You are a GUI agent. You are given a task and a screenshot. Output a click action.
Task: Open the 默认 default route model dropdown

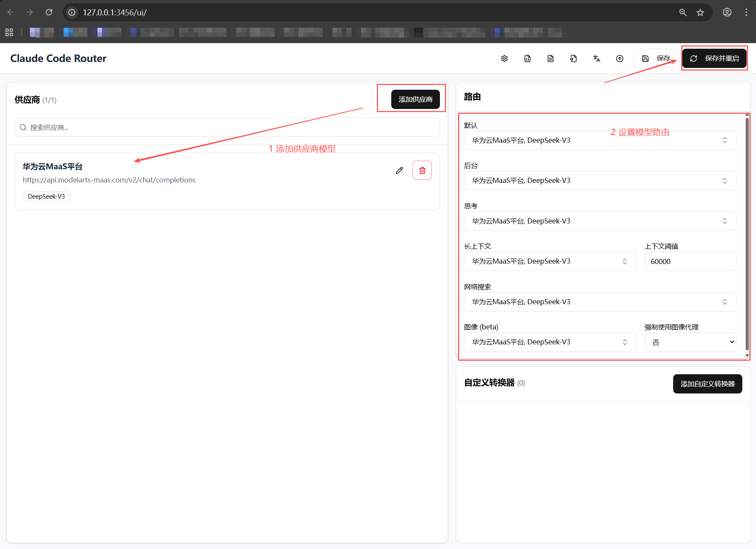tap(600, 141)
